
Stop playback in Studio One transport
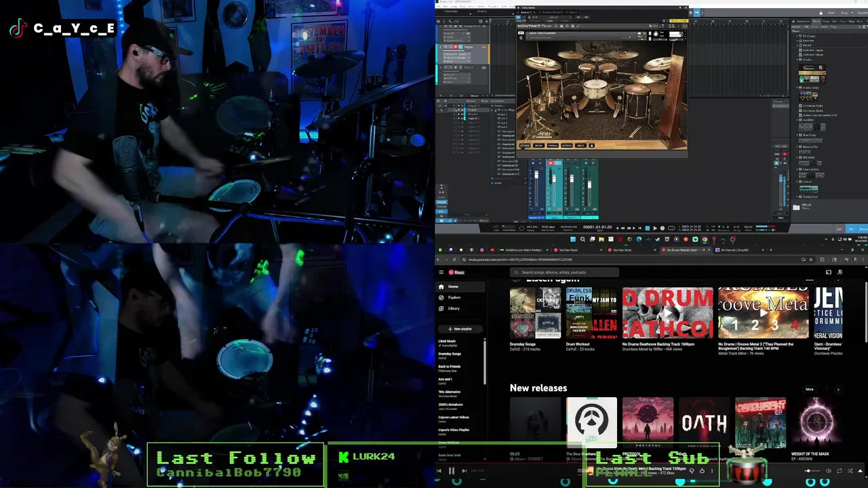click(648, 228)
